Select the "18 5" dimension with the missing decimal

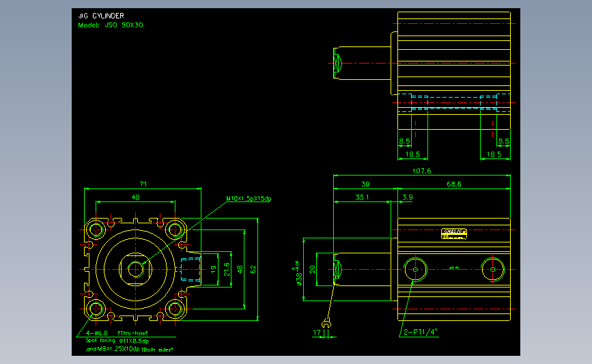click(494, 154)
